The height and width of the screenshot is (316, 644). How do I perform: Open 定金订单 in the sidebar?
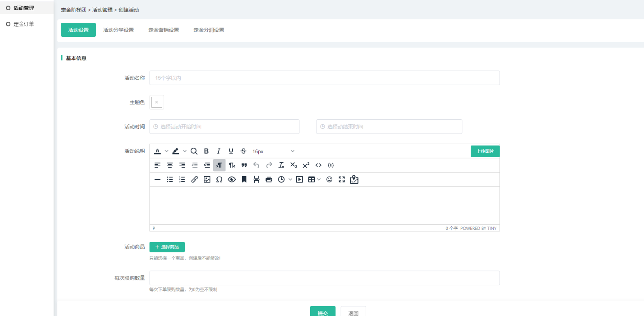click(24, 24)
